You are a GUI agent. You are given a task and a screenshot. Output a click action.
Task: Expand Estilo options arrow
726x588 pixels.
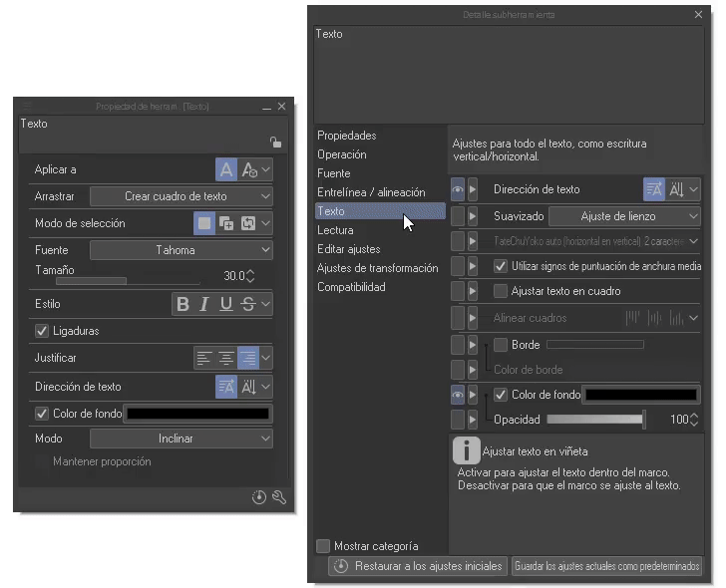click(x=265, y=304)
